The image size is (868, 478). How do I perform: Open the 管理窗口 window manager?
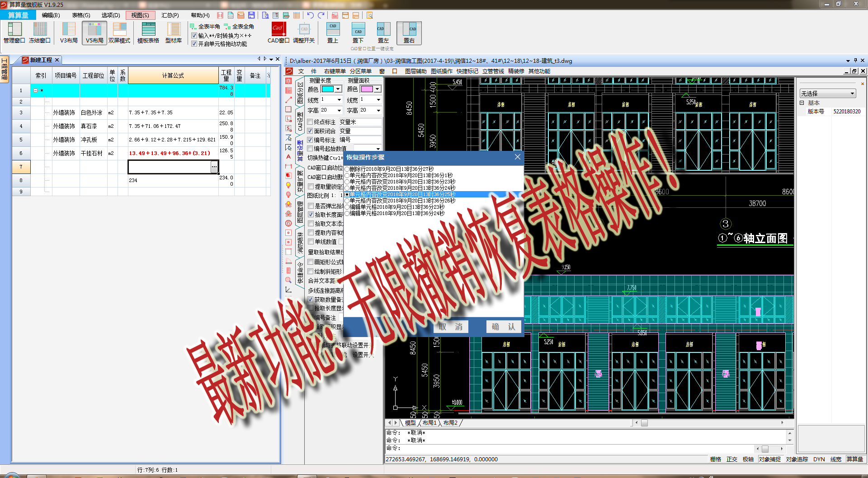point(14,33)
